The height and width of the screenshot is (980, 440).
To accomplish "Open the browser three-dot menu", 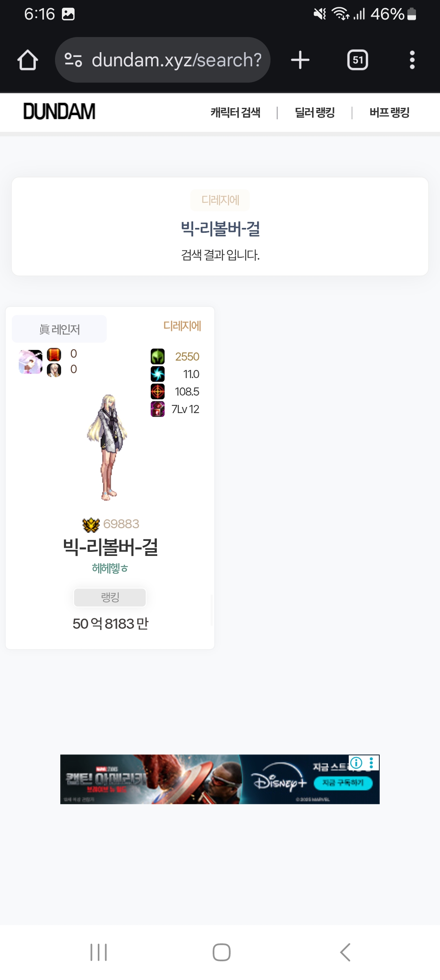I will click(412, 60).
